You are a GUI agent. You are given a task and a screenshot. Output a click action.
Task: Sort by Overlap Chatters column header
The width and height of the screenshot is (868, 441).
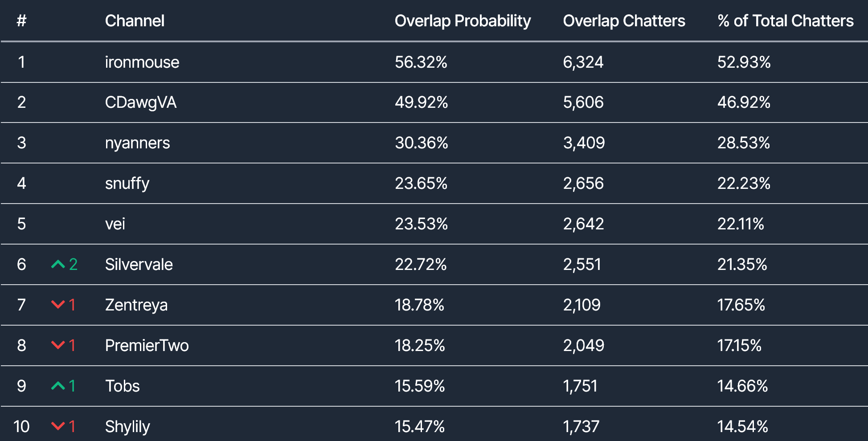624,21
